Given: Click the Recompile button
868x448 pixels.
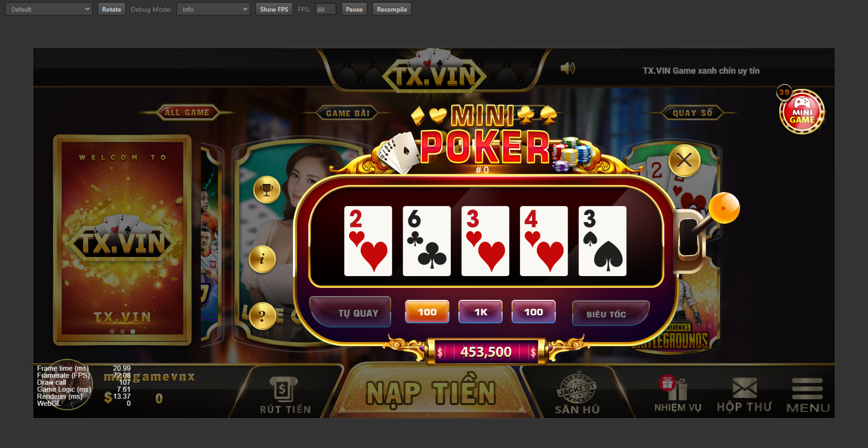Looking at the screenshot, I should tap(392, 9).
